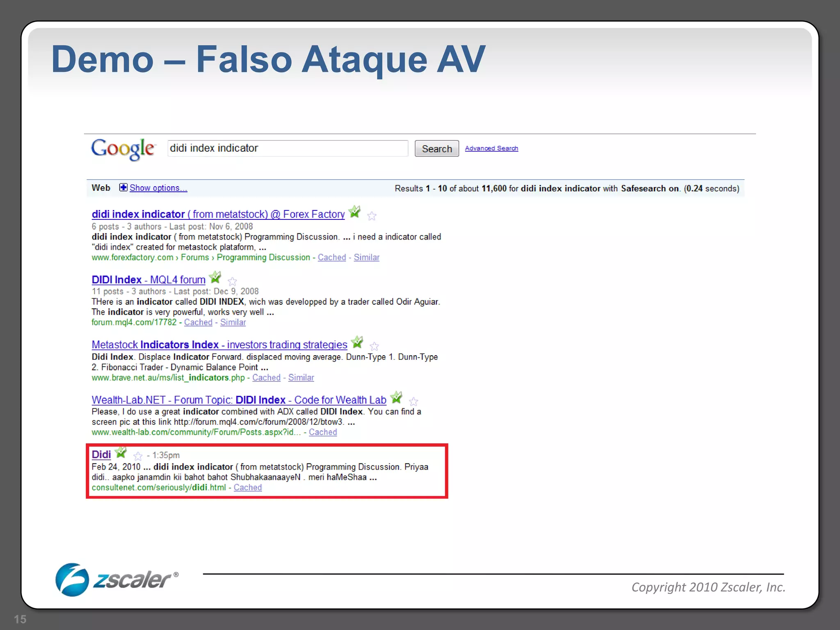Click the Web label in results bar
840x630 pixels.
(101, 188)
